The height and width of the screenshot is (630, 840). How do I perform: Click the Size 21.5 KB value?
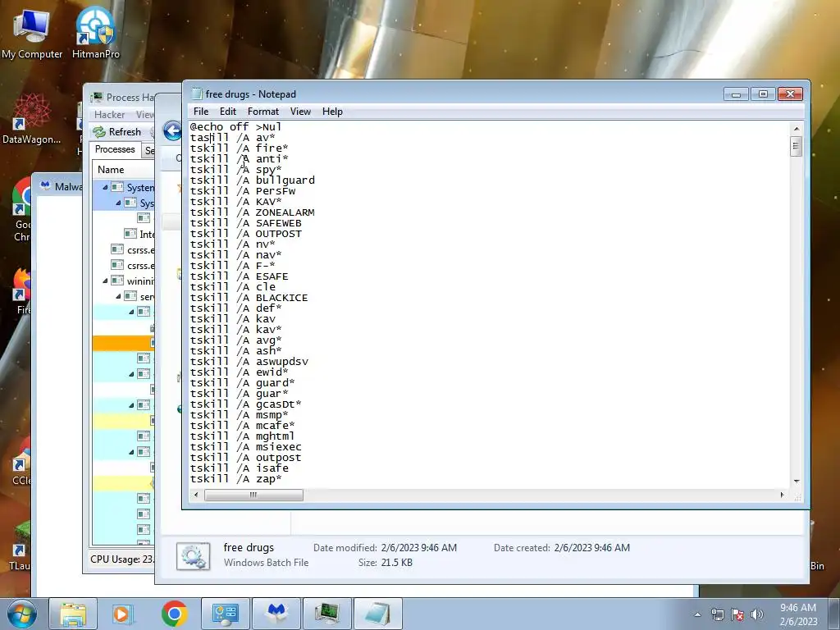coord(397,563)
